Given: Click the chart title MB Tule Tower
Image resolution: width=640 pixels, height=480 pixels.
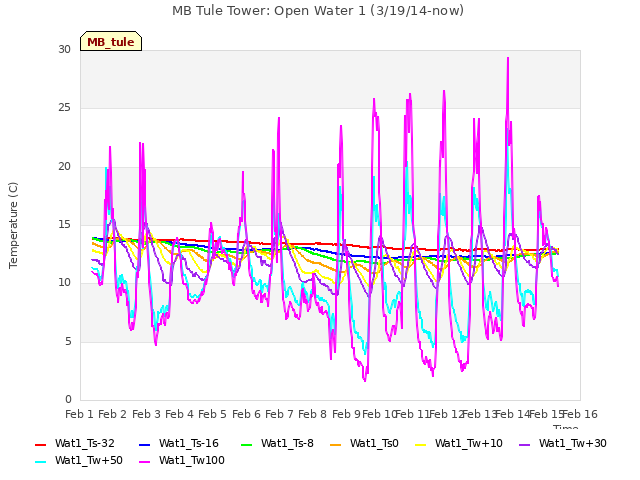Looking at the screenshot, I should point(318,11).
